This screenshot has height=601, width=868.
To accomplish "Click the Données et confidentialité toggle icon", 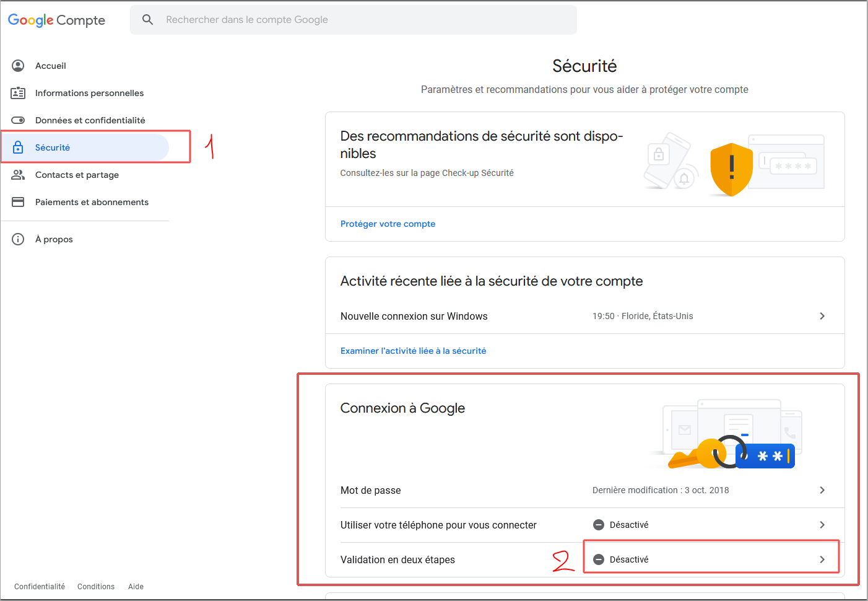I will coord(18,120).
